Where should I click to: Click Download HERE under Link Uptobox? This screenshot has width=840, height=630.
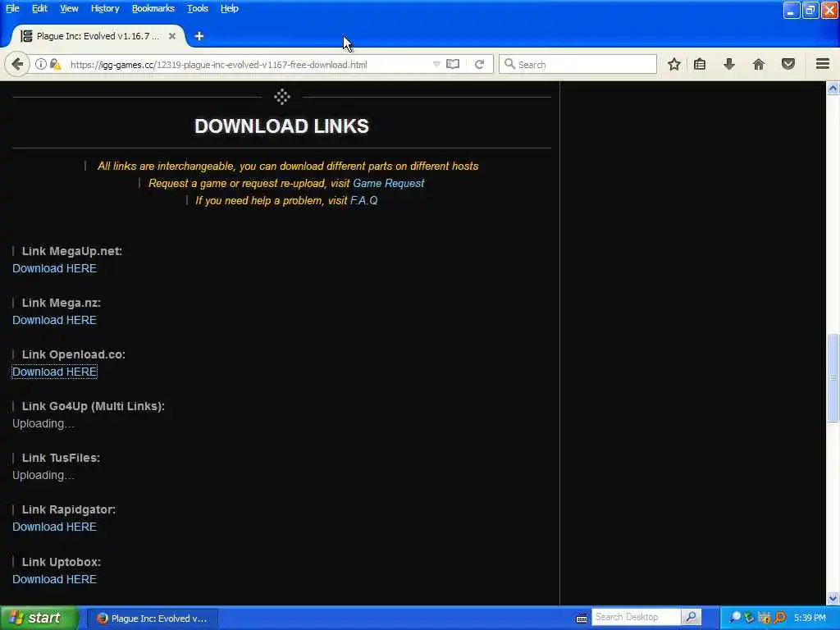coord(55,579)
